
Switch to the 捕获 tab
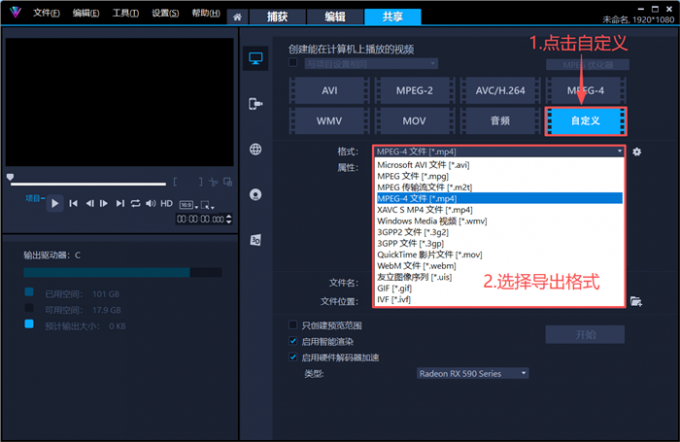[x=277, y=17]
